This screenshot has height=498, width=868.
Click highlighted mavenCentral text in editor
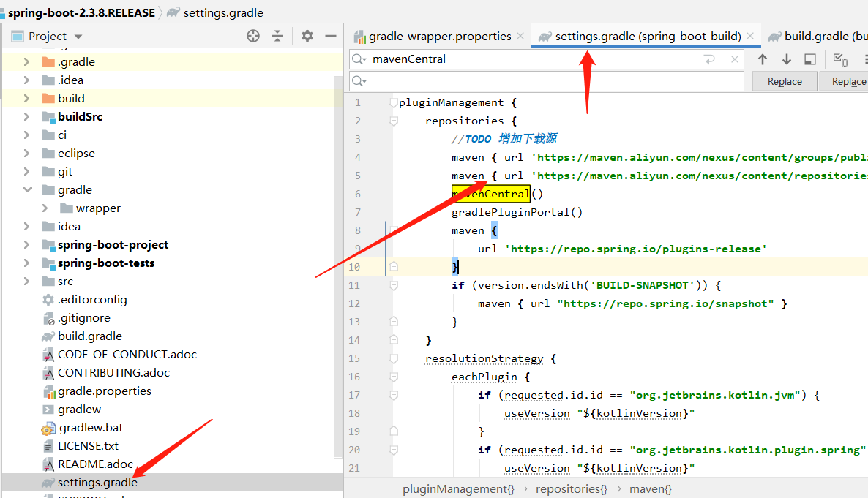(491, 194)
